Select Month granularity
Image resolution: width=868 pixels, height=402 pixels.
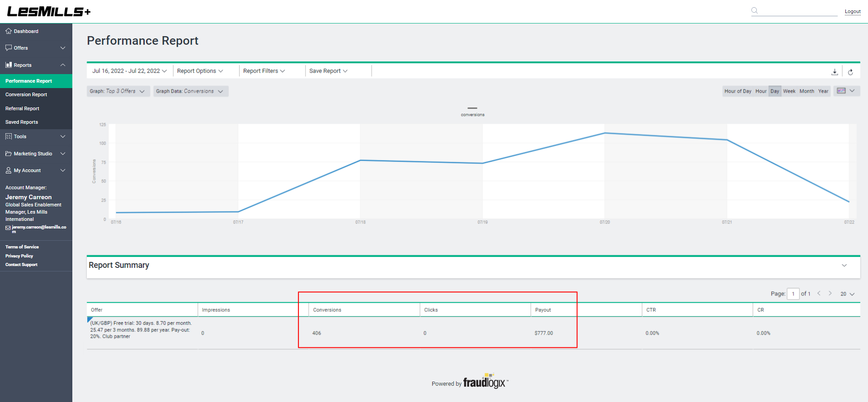(807, 91)
